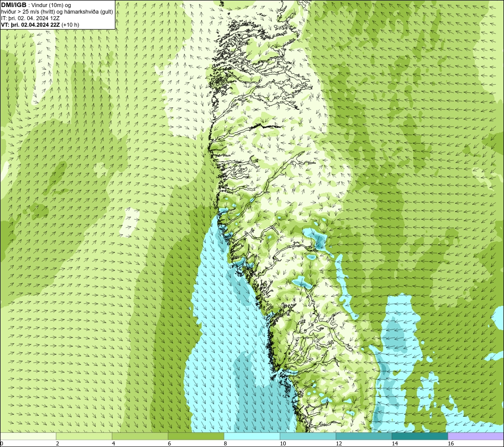Viewport: 504px width, 447px height.
Task: Pick the dark teal 14–16 m/s legend swatch
Action: point(419,436)
